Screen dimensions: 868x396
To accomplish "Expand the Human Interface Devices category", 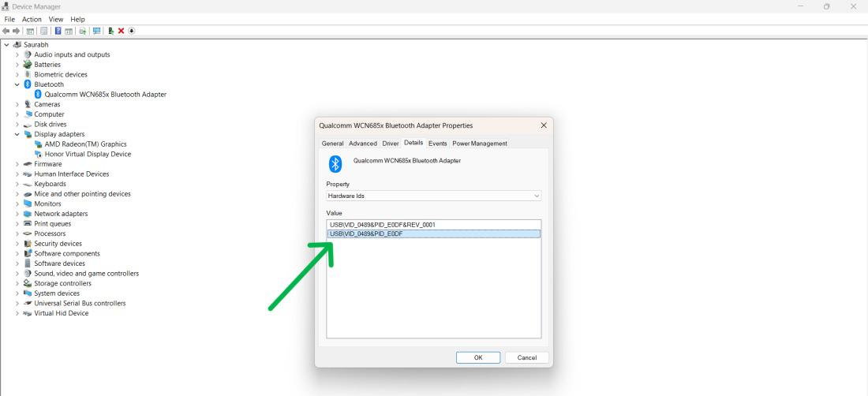I will pyautogui.click(x=17, y=174).
